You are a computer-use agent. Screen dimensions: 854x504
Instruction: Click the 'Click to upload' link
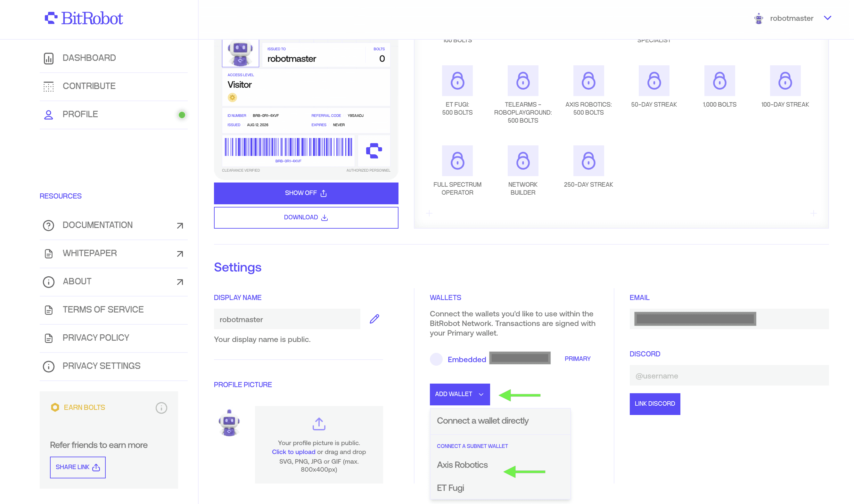tap(293, 452)
